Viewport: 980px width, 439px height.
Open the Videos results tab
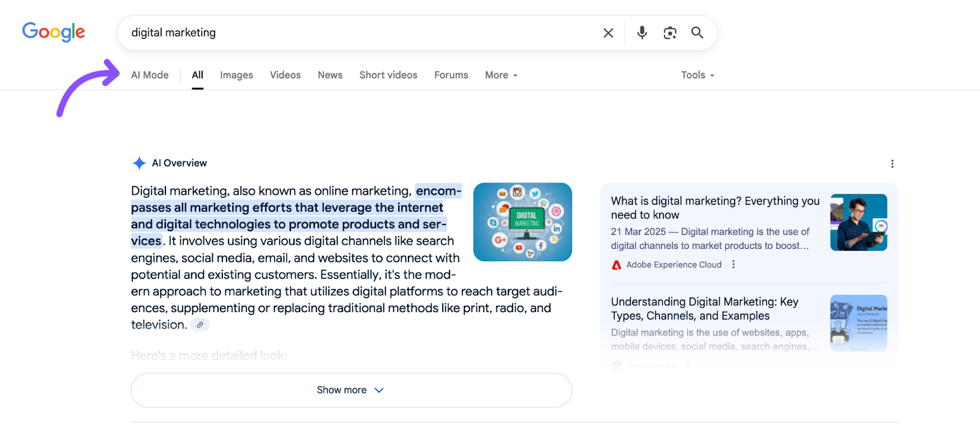(285, 75)
